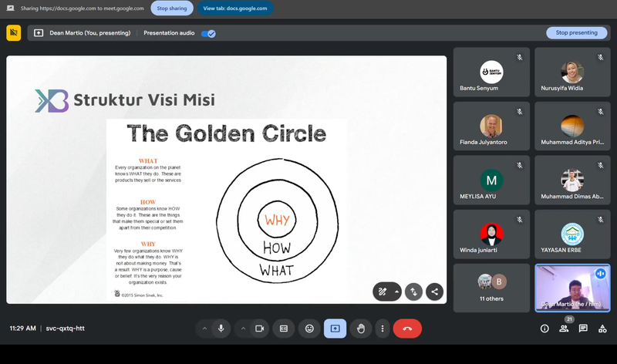Image resolution: width=617 pixels, height=364 pixels.
Task: Select Muhammad Aditya participant tile
Action: pos(572,126)
